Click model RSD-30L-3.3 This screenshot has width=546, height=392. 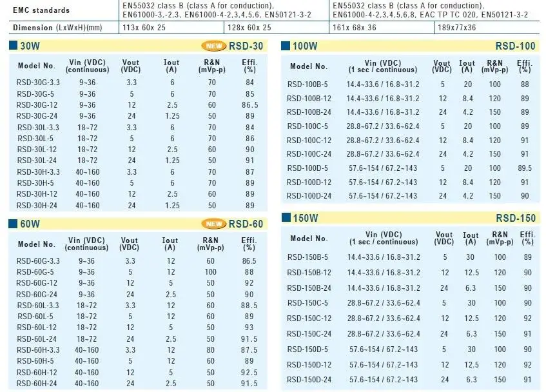click(38, 128)
